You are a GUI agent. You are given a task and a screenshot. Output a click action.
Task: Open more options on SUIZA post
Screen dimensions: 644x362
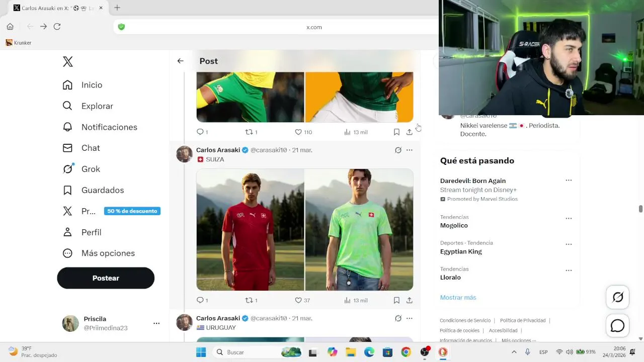(x=410, y=150)
